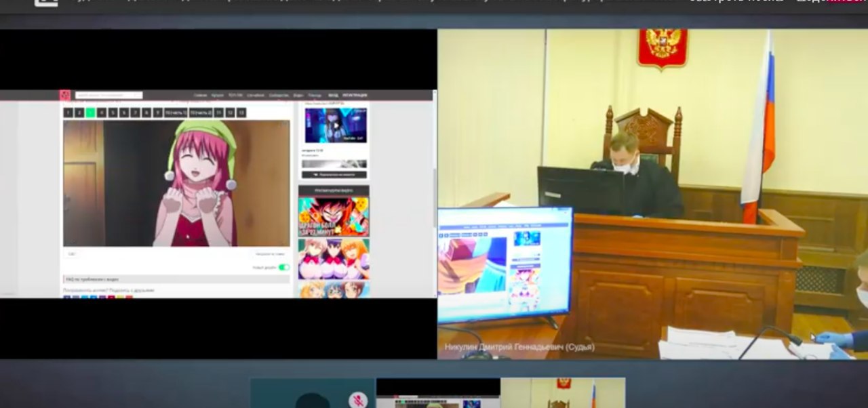The width and height of the screenshot is (868, 408).
Task: Open the РЕГИСТРАЦИЯ menu item
Action: click(355, 96)
